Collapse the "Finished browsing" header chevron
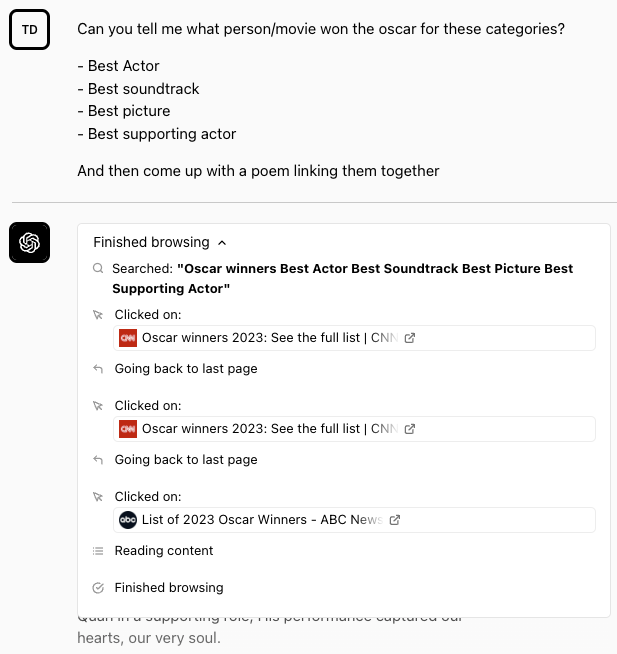 point(222,243)
